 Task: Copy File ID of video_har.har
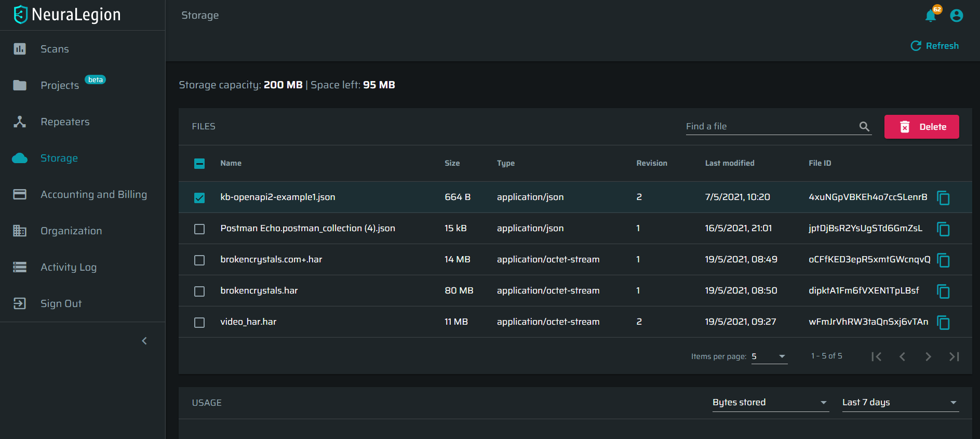pyautogui.click(x=943, y=323)
